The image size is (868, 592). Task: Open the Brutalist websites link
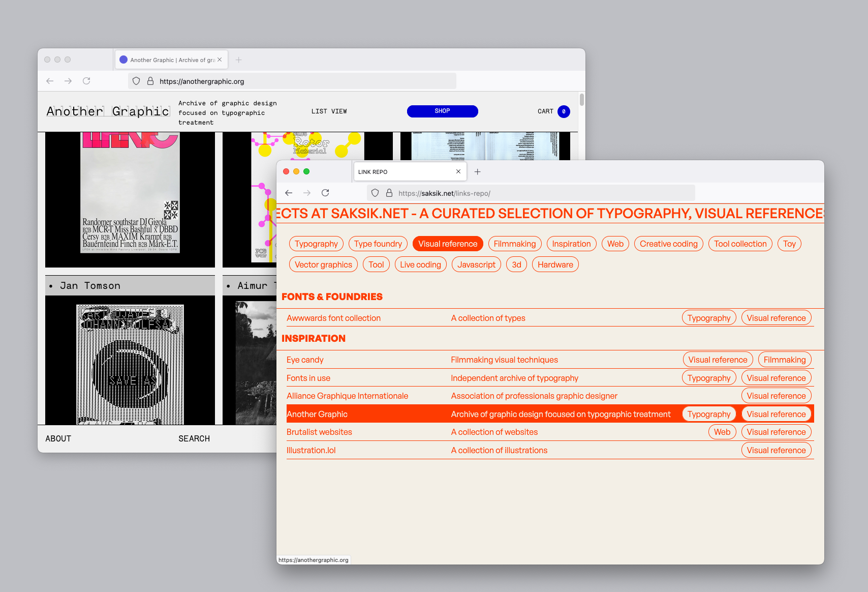tap(319, 432)
